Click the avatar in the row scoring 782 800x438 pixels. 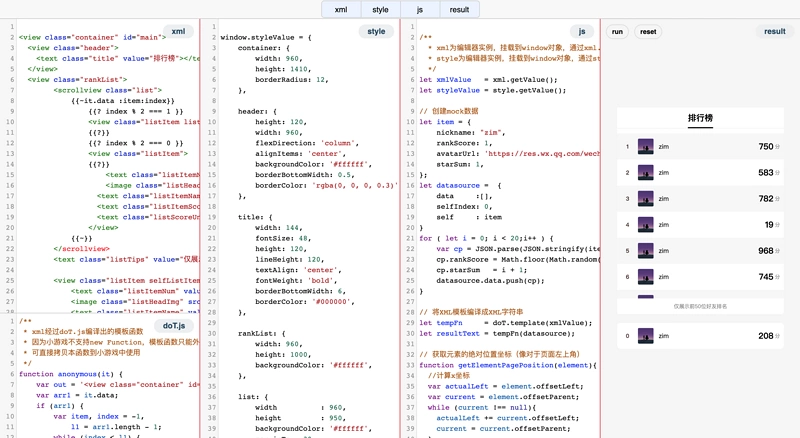pos(645,199)
